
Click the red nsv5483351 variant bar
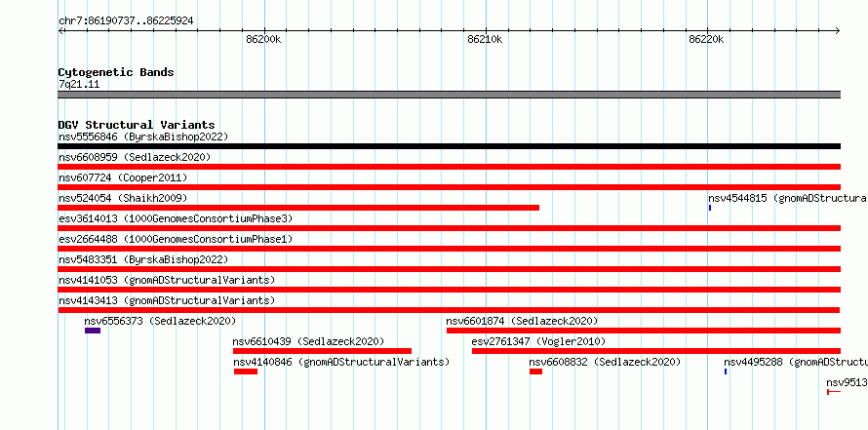point(449,269)
